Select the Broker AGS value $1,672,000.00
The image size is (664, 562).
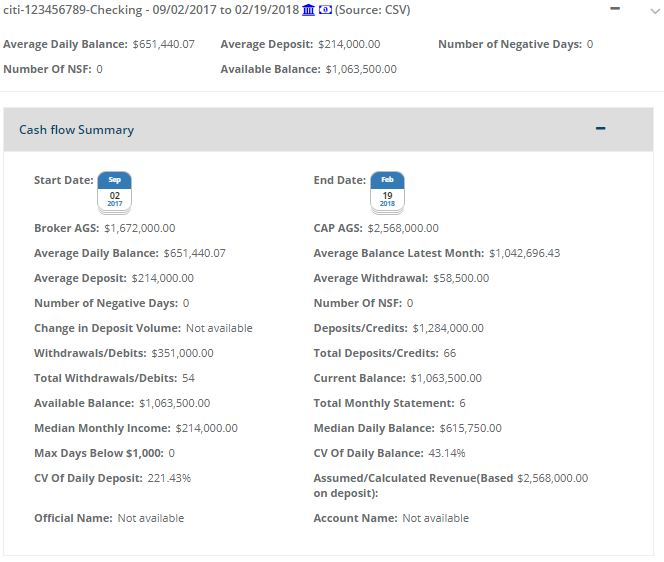point(140,228)
